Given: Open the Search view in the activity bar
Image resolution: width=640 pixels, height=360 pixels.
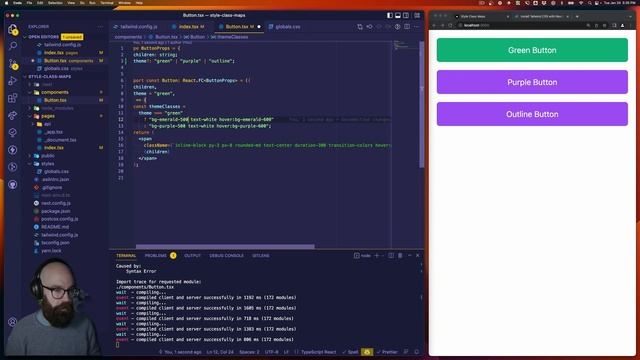Looking at the screenshot, I should point(13,46).
